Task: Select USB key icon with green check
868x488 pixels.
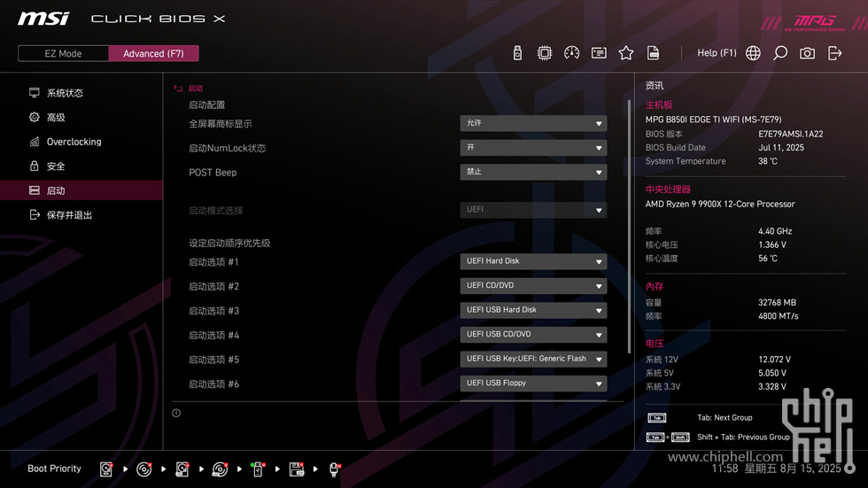Action: (x=258, y=469)
